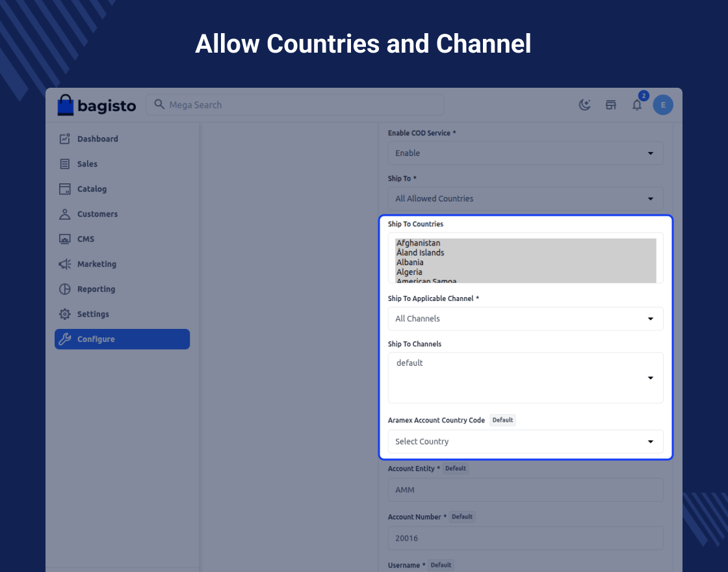Open the Enable COD Service dropdown

(x=526, y=153)
